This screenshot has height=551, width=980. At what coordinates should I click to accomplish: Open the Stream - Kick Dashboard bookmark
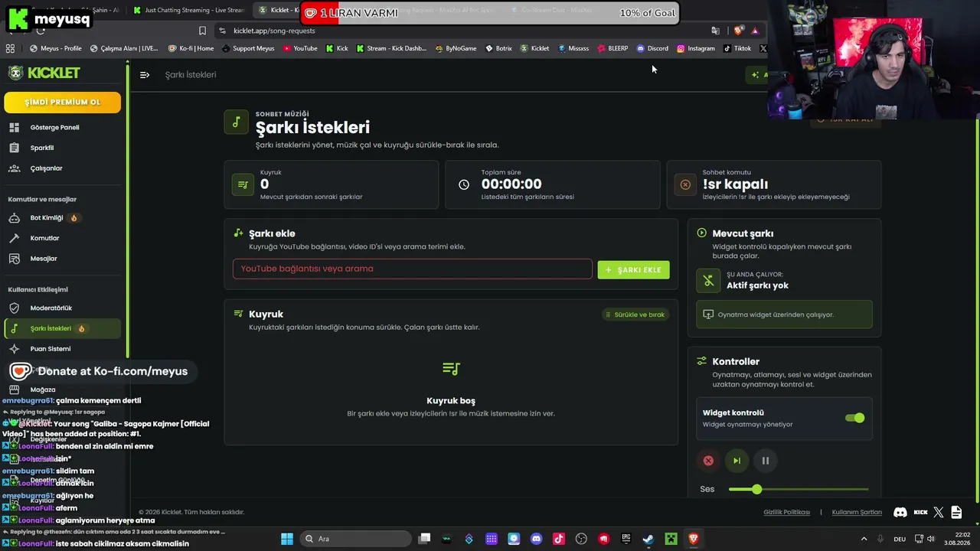pyautogui.click(x=391, y=48)
